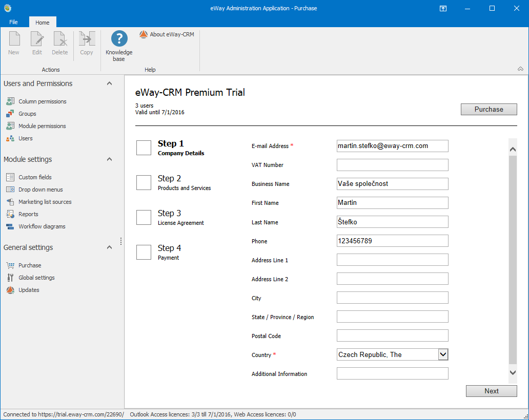This screenshot has width=529, height=420.
Task: Click the First Name field
Action: click(392, 203)
